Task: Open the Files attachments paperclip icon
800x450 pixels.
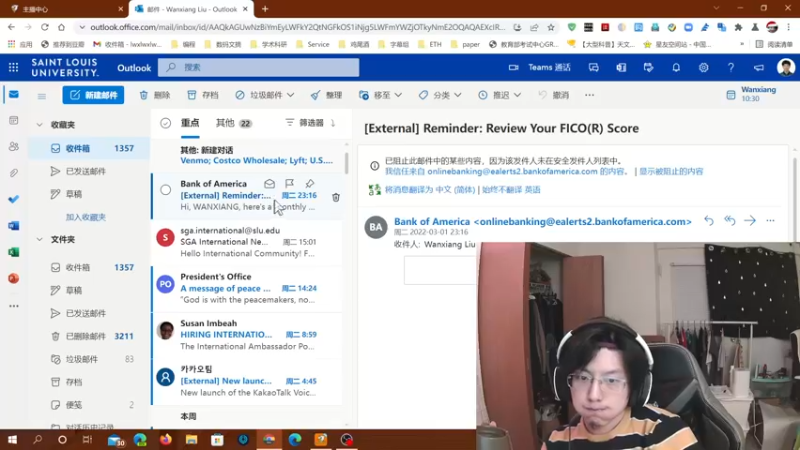Action: (14, 173)
